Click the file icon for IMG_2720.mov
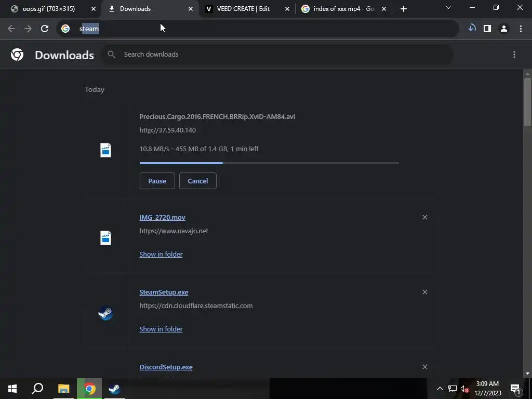The height and width of the screenshot is (399, 532). pyautogui.click(x=105, y=238)
